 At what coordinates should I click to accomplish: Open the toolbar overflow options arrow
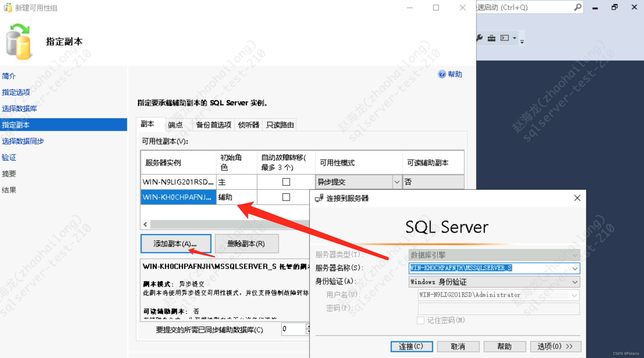pos(522,42)
